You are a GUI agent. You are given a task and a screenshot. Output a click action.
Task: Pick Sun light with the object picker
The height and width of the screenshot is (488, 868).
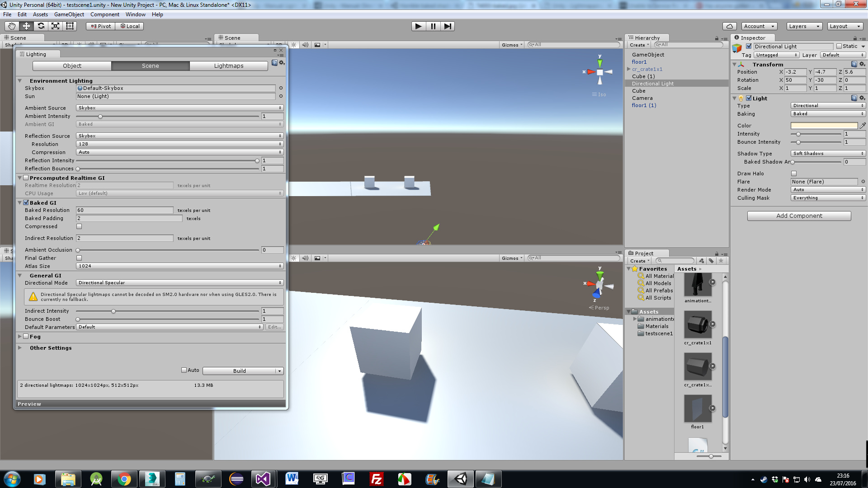click(x=281, y=96)
